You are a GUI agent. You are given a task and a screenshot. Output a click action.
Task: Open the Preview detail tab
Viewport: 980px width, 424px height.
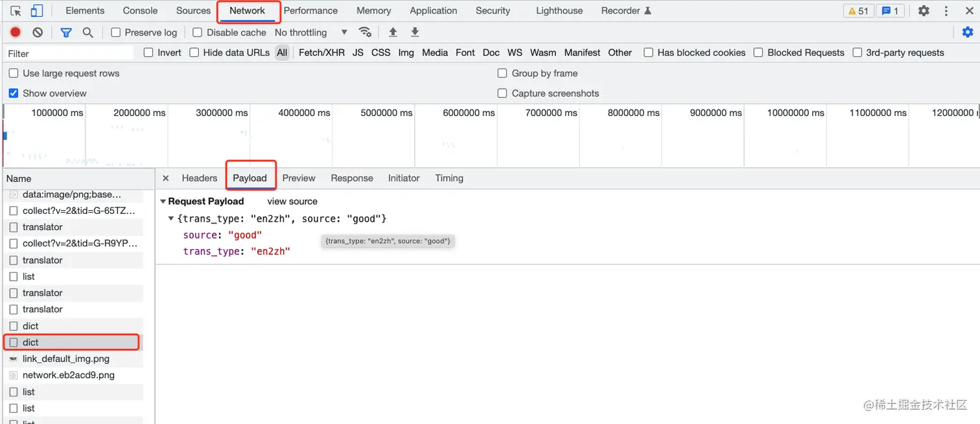pos(299,178)
